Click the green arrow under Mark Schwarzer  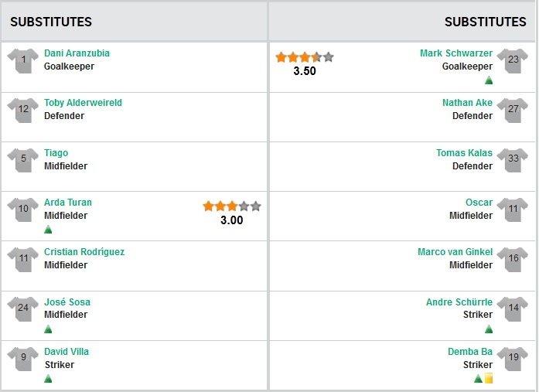coord(488,80)
